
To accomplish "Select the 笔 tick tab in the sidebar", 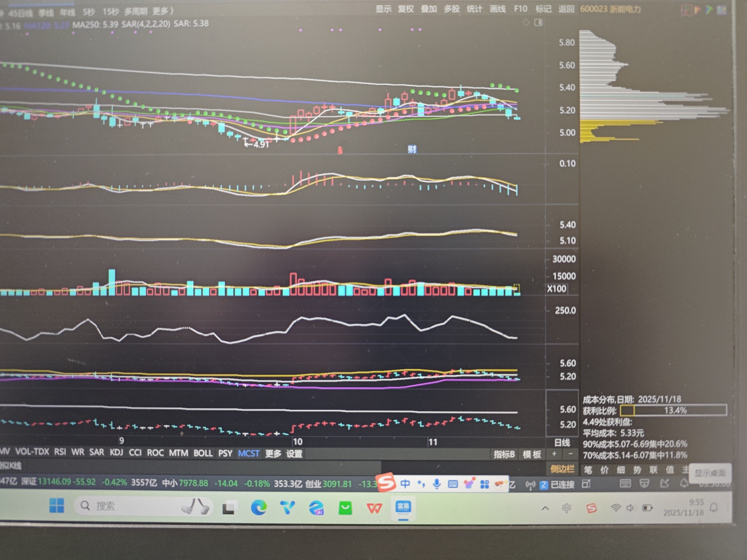I will [x=588, y=470].
